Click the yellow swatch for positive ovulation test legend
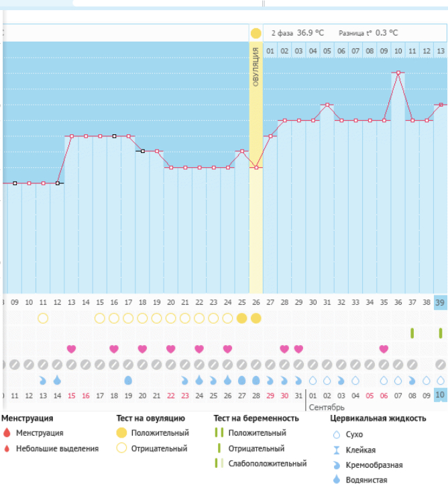Image resolution: width=448 pixels, height=484 pixels. 122,433
